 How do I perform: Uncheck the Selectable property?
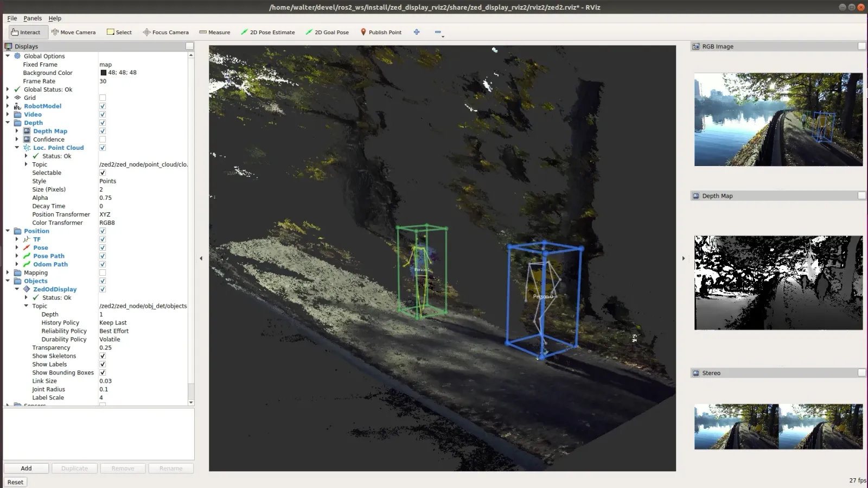[103, 173]
